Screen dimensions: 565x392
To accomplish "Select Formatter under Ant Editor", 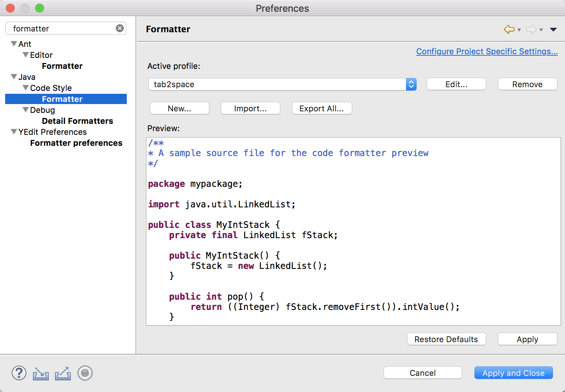I will click(62, 66).
